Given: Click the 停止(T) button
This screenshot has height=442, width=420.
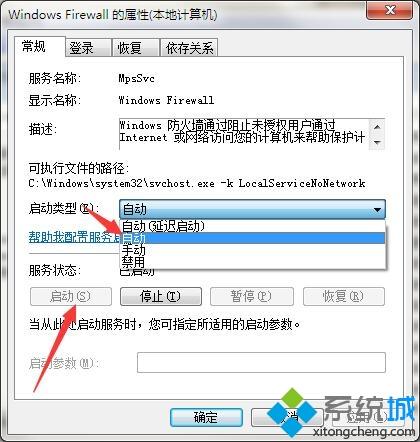Looking at the screenshot, I should coord(161,296).
